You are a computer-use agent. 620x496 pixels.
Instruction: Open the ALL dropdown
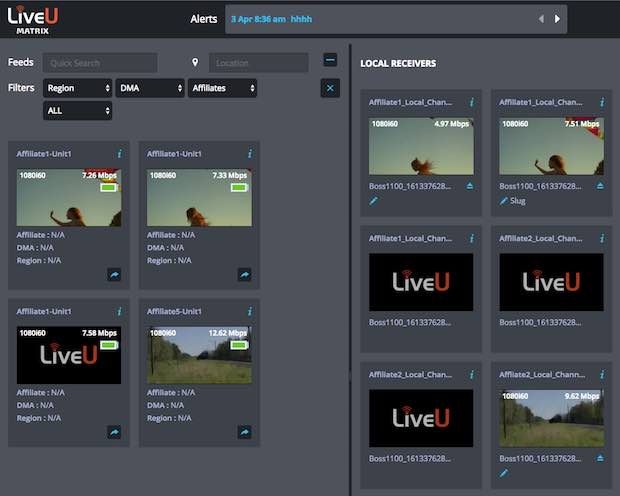78,111
